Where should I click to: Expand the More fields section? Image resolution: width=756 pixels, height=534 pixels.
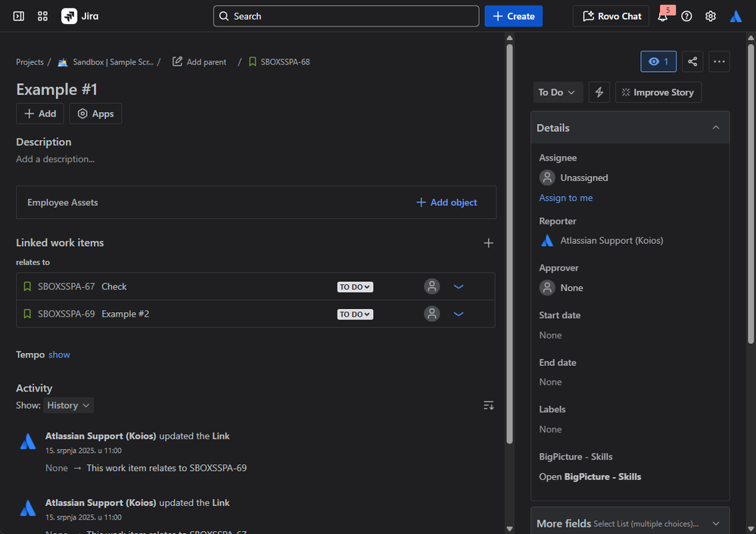(630, 523)
